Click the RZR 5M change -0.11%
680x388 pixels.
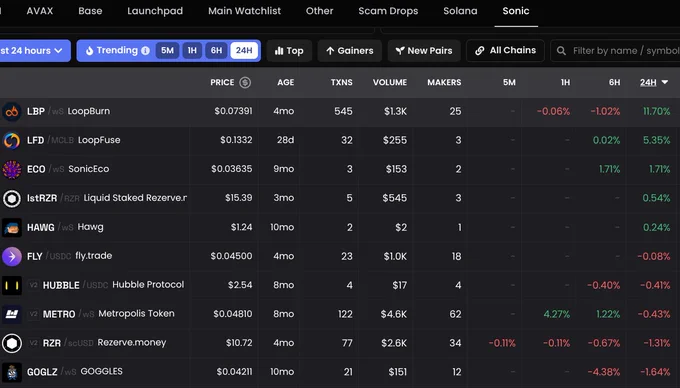(x=502, y=343)
